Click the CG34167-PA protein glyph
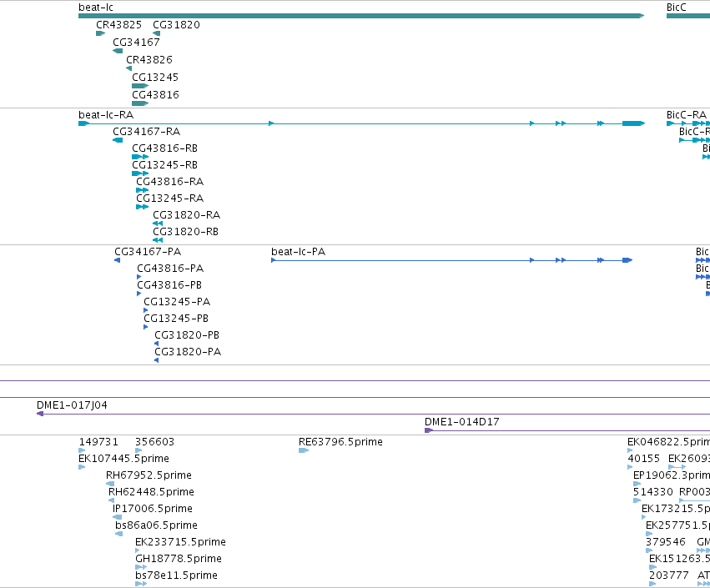This screenshot has width=710, height=588. [x=118, y=260]
